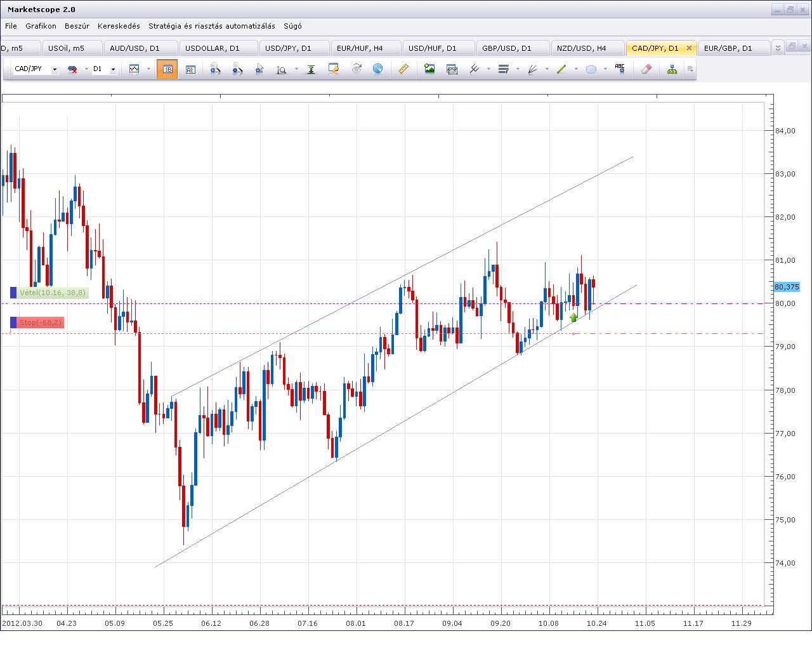This screenshot has height=650, width=812.
Task: Click the blue square beside the Stop order label
Action: pos(13,322)
